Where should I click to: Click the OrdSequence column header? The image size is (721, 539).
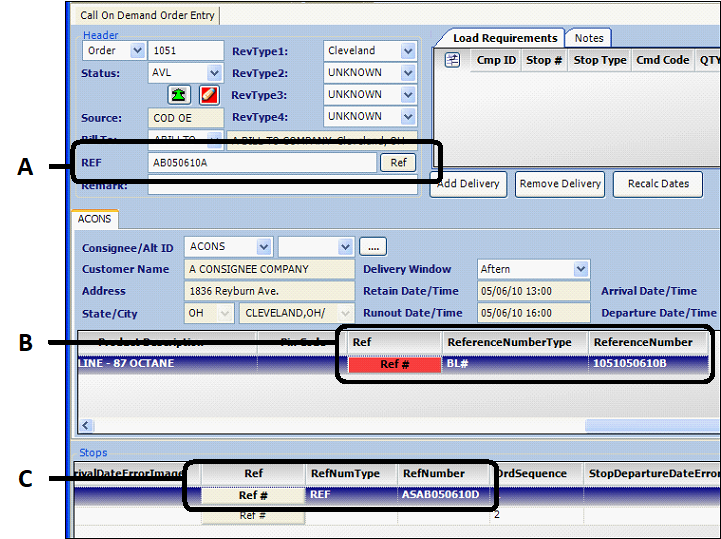(536, 474)
